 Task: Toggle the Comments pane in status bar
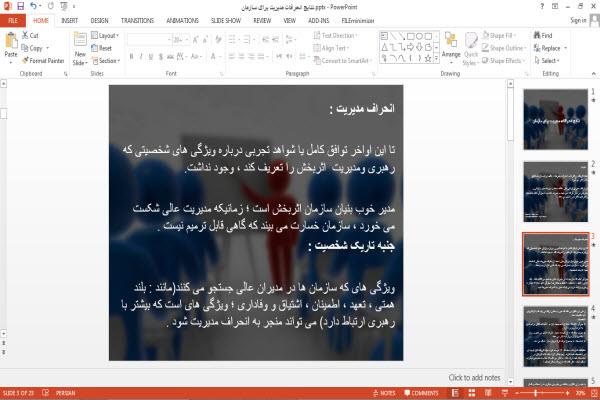(x=421, y=393)
